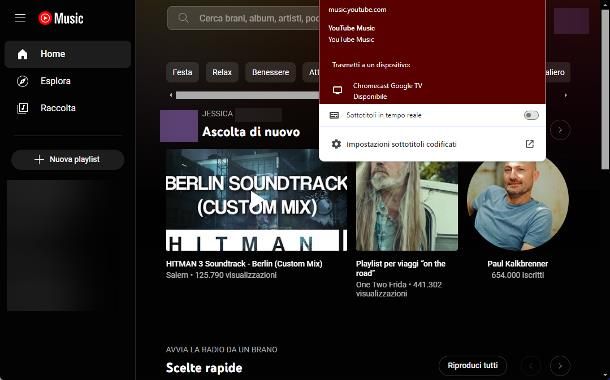Click the purple profile thumbnail beside JESSICA
The width and height of the screenshot is (610, 380).
coord(179,126)
